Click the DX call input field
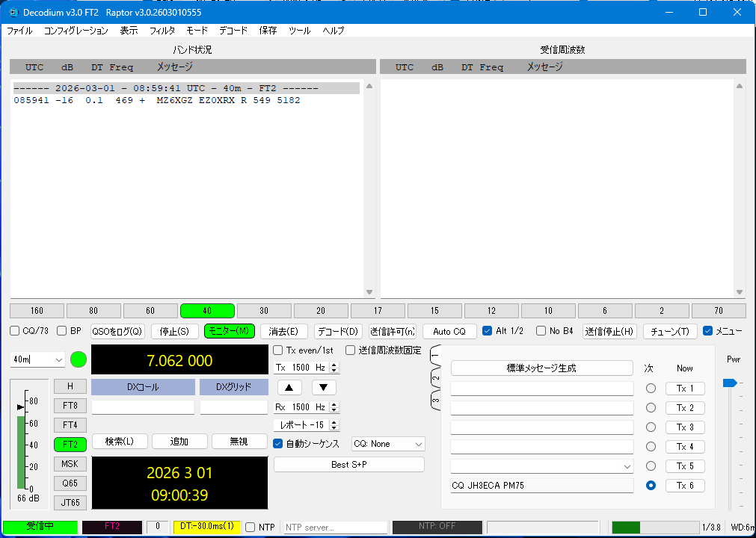This screenshot has width=756, height=538. [x=143, y=407]
